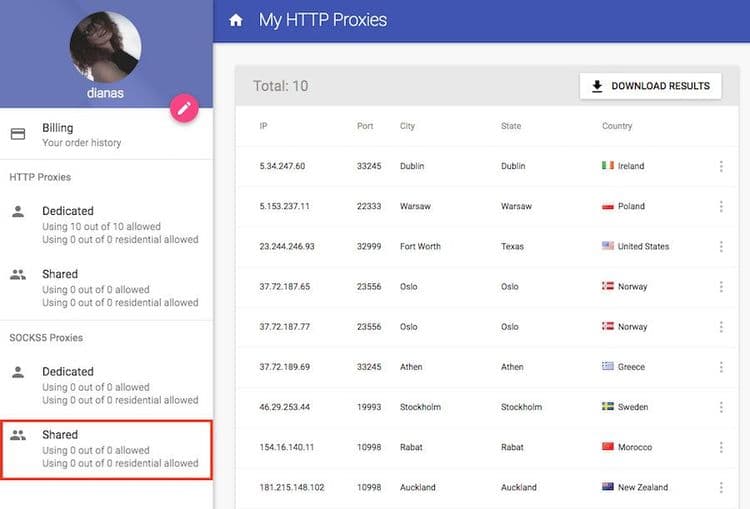Click the HTTP Shared people icon
The image size is (750, 509).
click(x=18, y=275)
